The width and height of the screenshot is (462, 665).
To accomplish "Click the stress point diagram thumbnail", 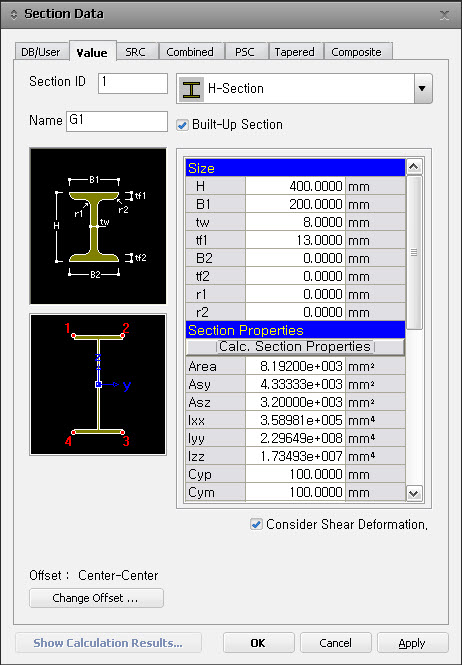I will pyautogui.click(x=98, y=385).
